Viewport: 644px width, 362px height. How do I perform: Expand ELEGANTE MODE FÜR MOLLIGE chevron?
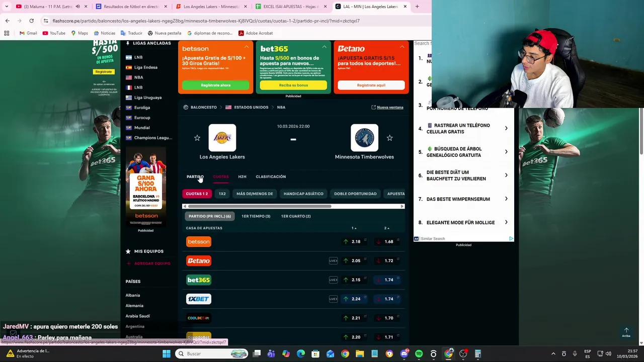pos(506,222)
